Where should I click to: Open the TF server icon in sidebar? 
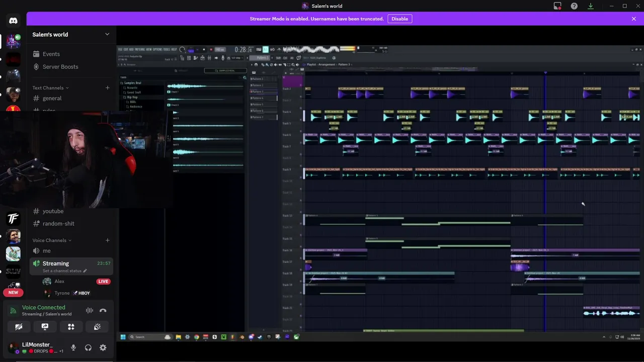[13, 219]
